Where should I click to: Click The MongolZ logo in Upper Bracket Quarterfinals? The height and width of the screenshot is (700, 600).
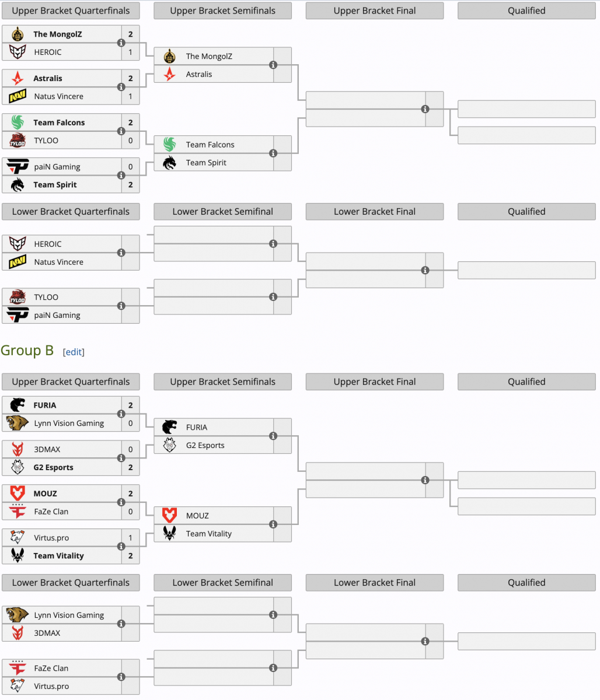coord(18,34)
